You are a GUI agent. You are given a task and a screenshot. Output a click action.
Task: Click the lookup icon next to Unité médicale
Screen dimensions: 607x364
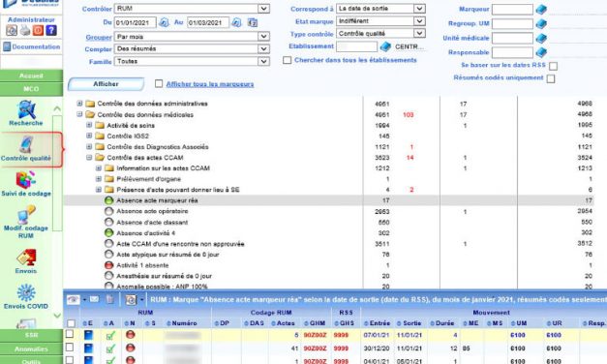[x=541, y=38]
